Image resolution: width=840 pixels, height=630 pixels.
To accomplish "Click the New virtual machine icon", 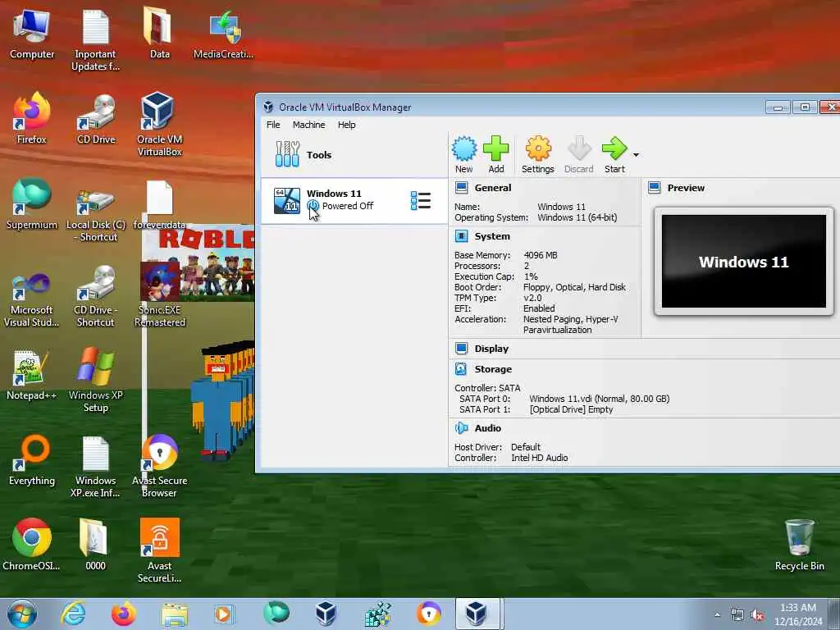I will pos(464,154).
